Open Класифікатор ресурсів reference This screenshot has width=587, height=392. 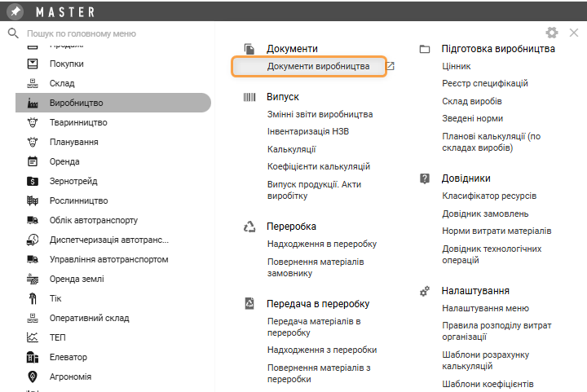pos(489,196)
